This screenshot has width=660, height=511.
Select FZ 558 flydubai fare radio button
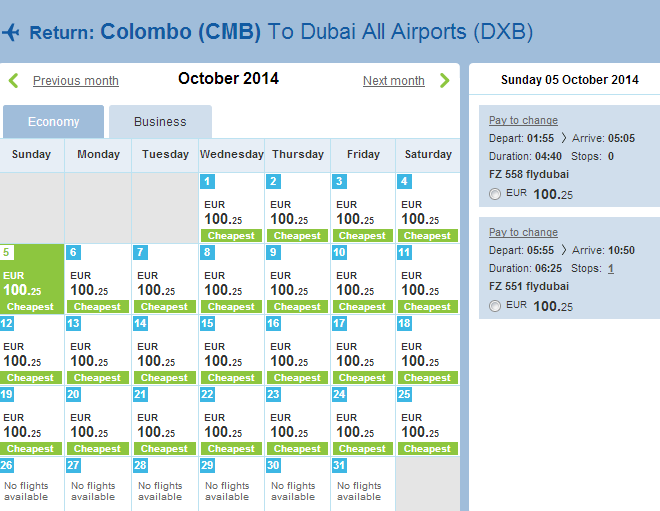click(495, 194)
